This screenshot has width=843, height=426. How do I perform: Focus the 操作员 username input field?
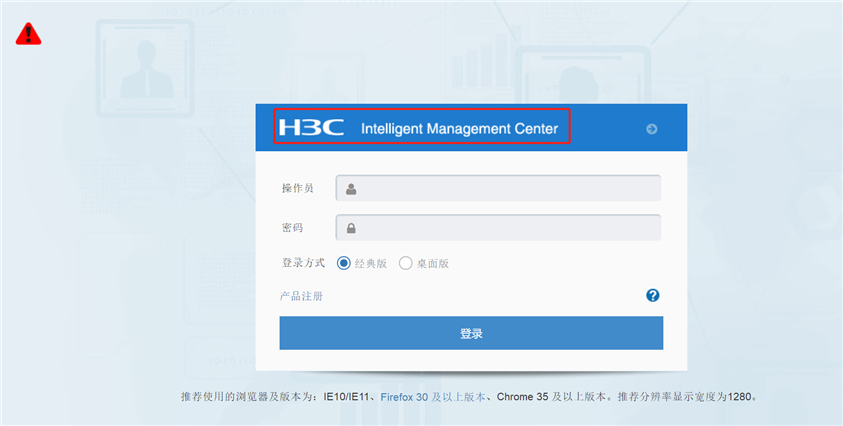pos(498,188)
